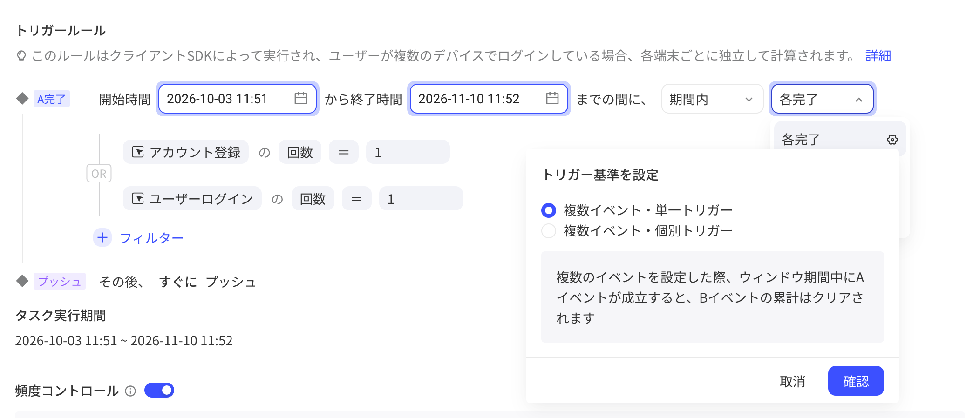
Task: Open the 回数 selector for アカウント登録
Action: pyautogui.click(x=300, y=152)
